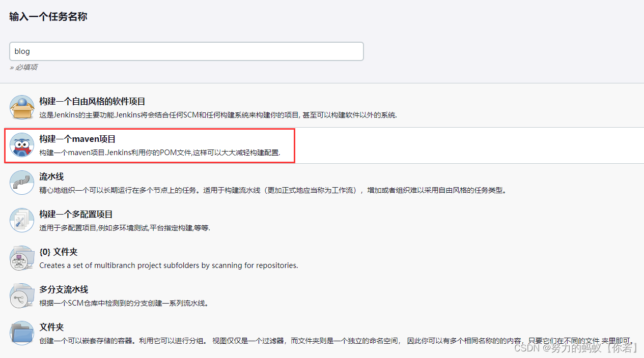Screen dimensions: 644x358
Task: Choose the 多分支流水线 title
Action: pyautogui.click(x=64, y=289)
